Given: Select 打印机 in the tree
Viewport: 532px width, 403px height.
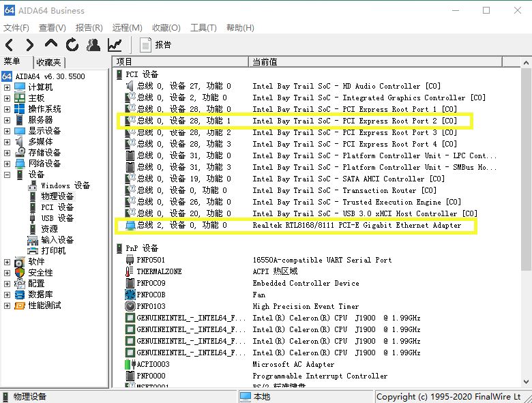Looking at the screenshot, I should (x=53, y=251).
